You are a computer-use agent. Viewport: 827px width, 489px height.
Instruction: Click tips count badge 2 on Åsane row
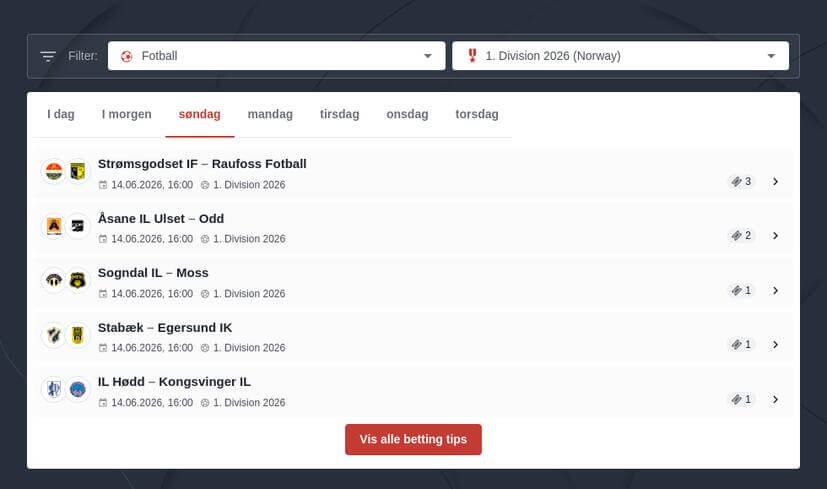[x=741, y=235]
